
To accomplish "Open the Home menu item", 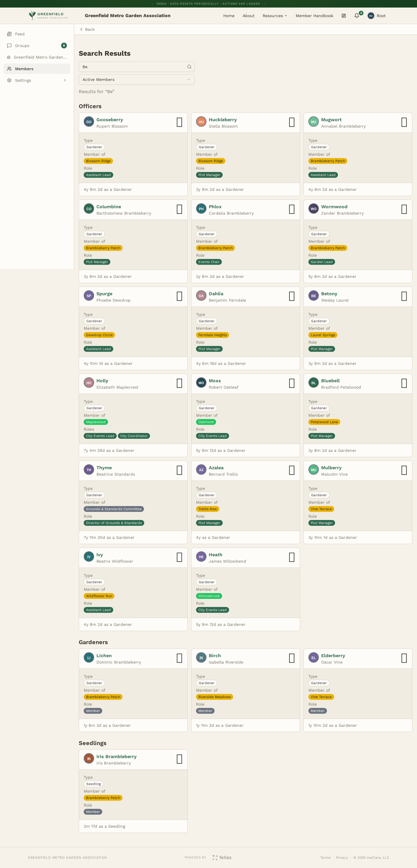I will tap(229, 16).
